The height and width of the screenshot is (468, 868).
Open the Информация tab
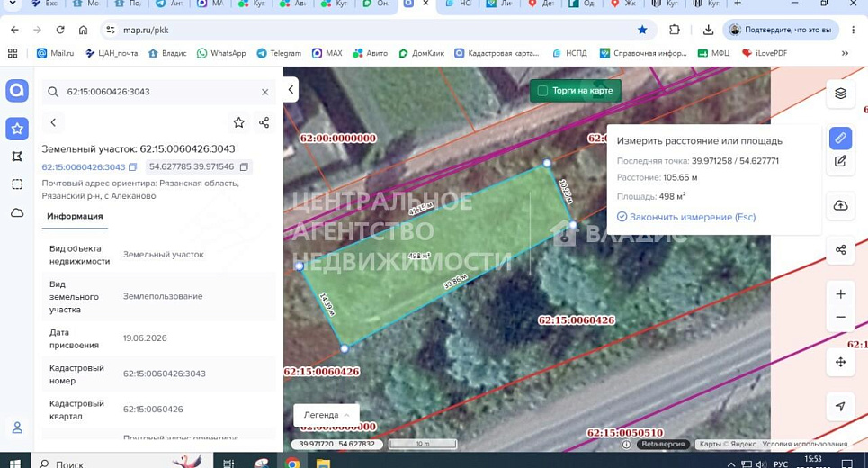(75, 217)
